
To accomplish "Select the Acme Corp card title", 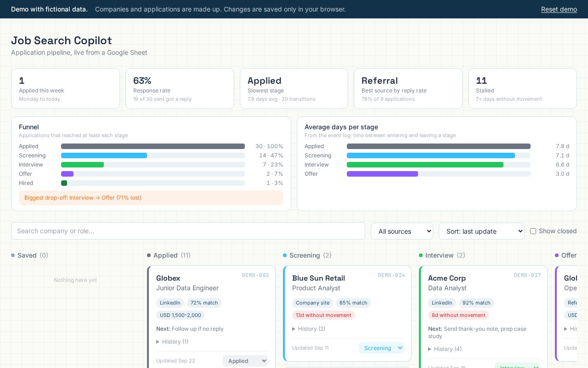I will pyautogui.click(x=447, y=278).
